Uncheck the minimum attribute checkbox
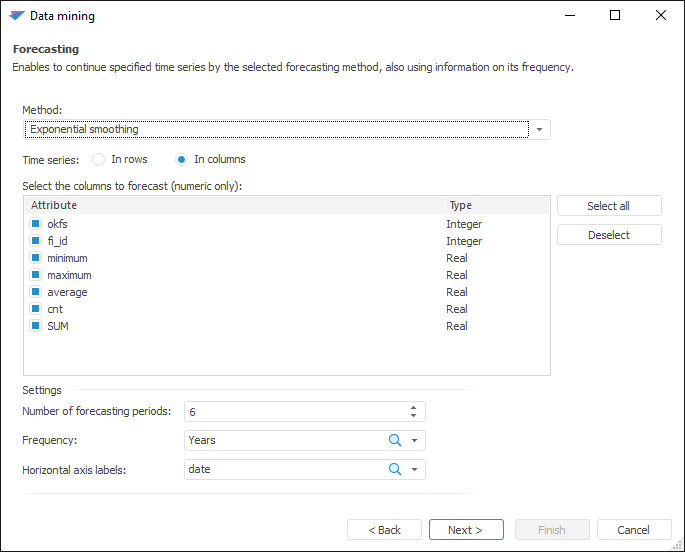 (35, 258)
